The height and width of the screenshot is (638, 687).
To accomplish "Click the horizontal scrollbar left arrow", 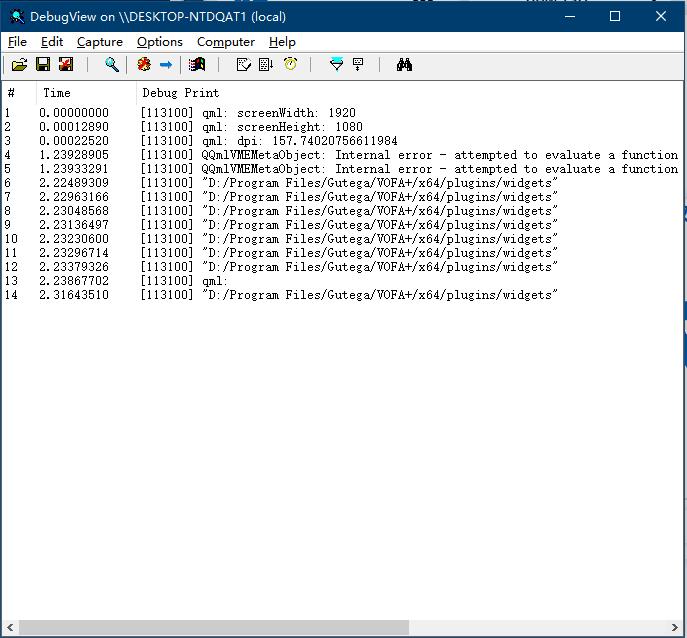I will click(10, 627).
